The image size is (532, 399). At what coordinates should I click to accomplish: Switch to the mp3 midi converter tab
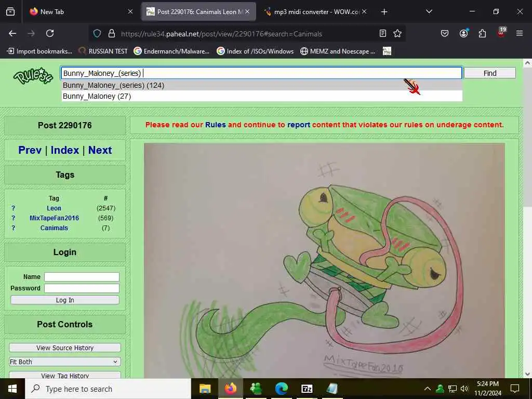pos(316,11)
